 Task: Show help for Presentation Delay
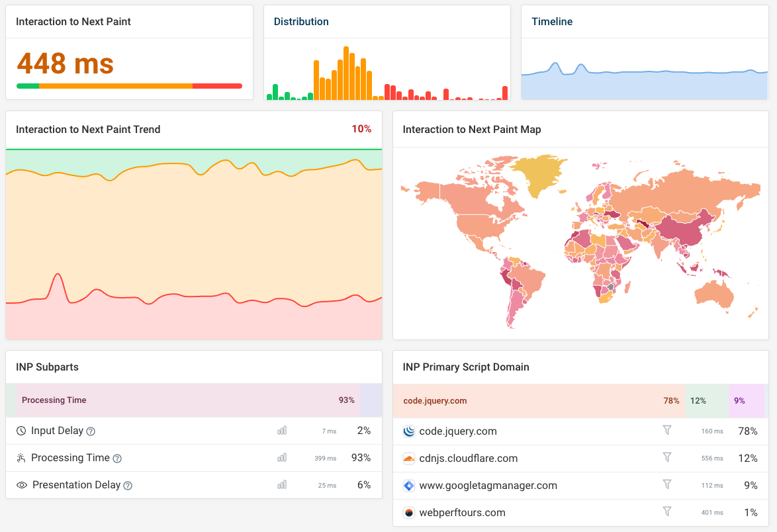[128, 486]
